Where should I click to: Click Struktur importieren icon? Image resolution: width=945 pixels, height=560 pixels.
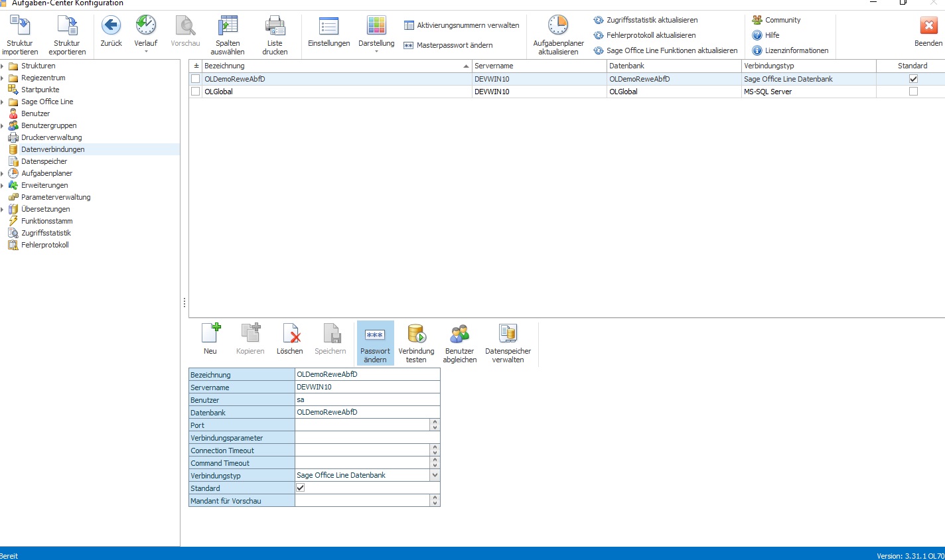click(20, 26)
